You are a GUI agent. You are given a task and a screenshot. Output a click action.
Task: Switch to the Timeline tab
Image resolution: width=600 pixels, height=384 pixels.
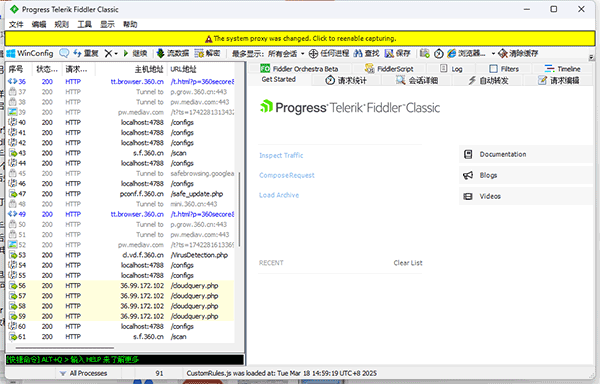click(x=562, y=69)
